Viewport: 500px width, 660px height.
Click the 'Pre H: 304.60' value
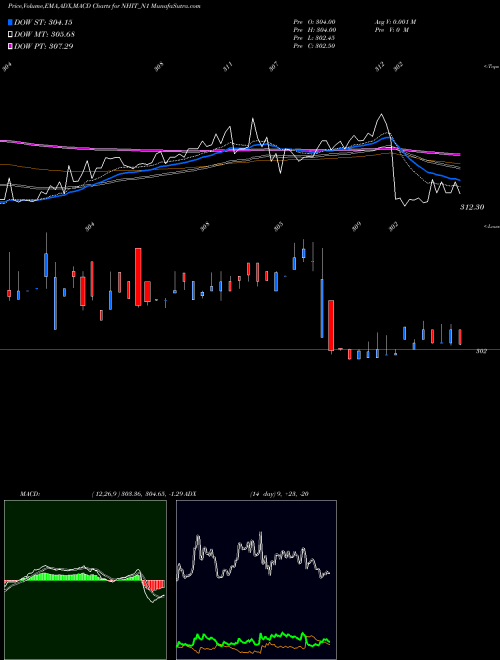pyautogui.click(x=314, y=30)
